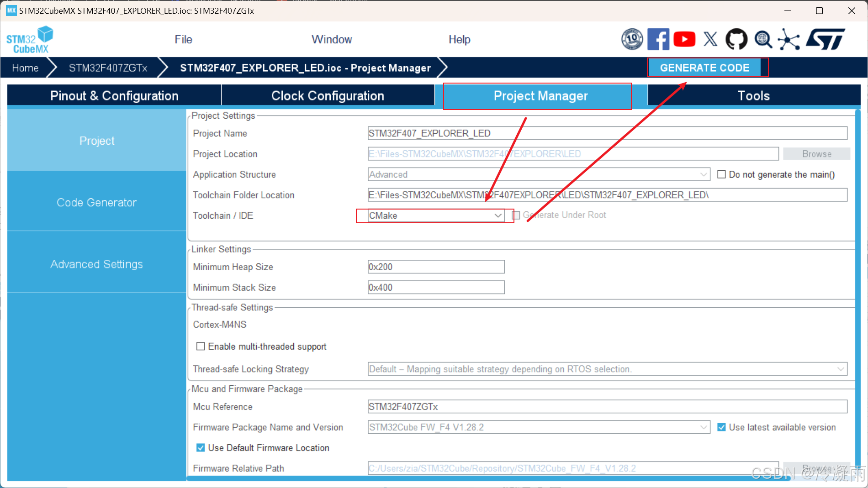Click the MX app icon in title bar
Viewport: 868px width, 488px height.
(x=11, y=10)
